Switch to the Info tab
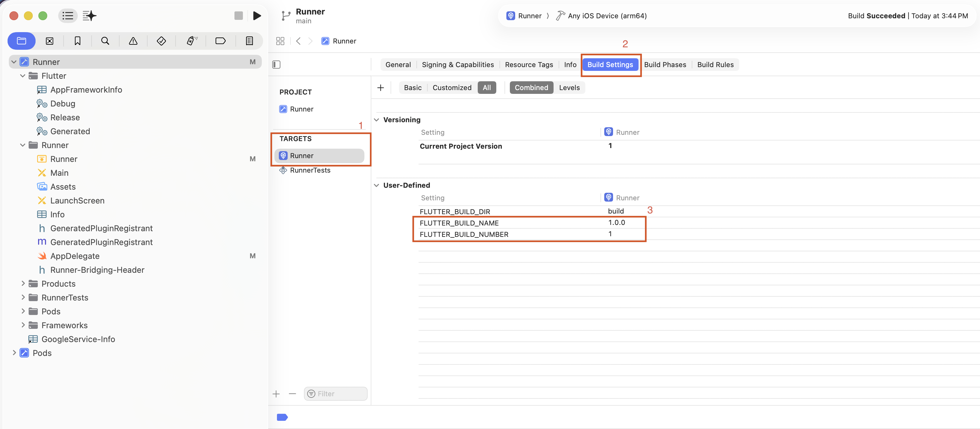Screen dimensions: 980x429 pos(570,65)
